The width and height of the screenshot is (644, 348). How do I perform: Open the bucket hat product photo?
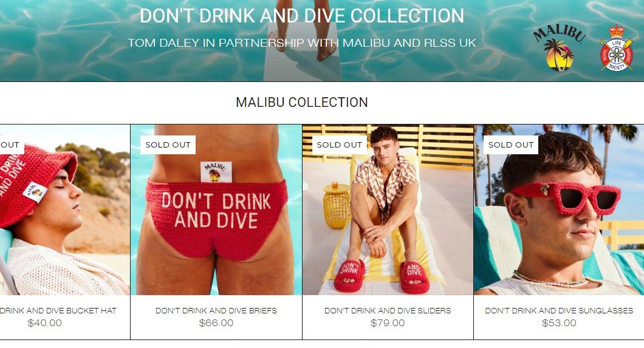[x=65, y=210]
